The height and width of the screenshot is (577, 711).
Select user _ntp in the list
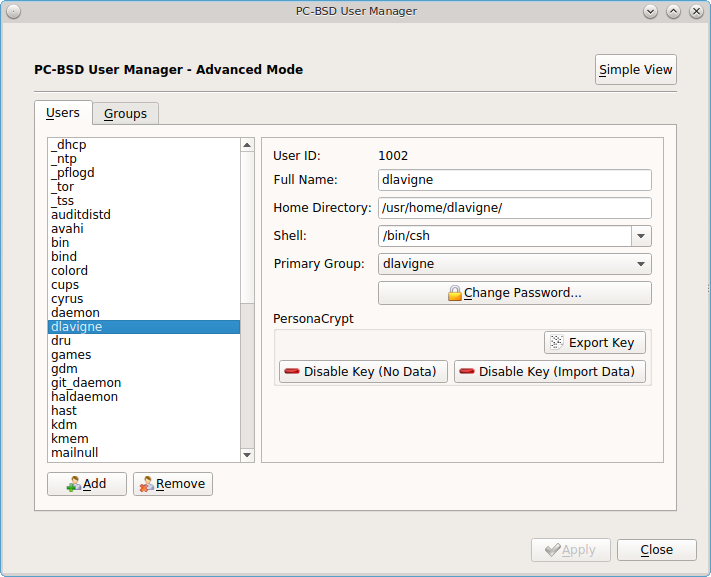[144, 159]
